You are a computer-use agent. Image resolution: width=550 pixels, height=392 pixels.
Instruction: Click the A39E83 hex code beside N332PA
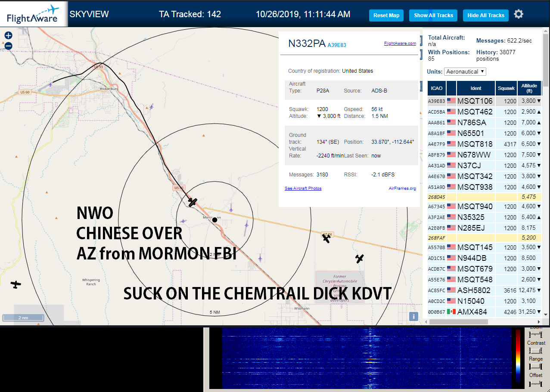pos(337,45)
